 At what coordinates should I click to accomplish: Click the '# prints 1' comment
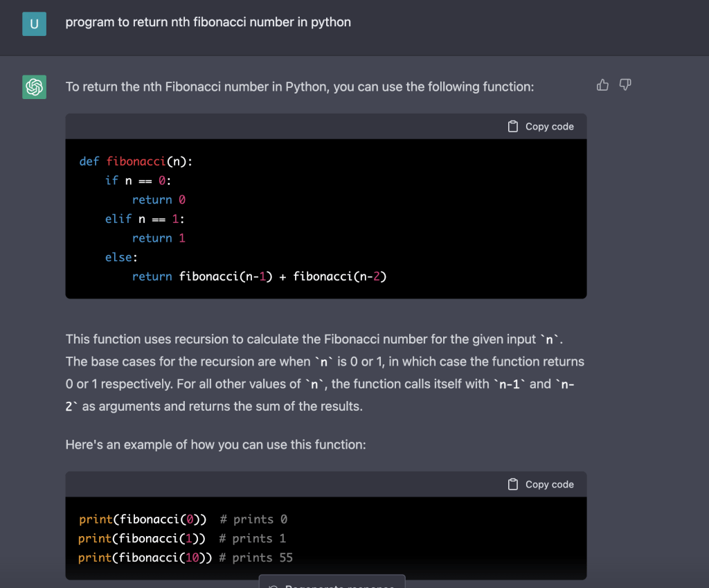[252, 539]
